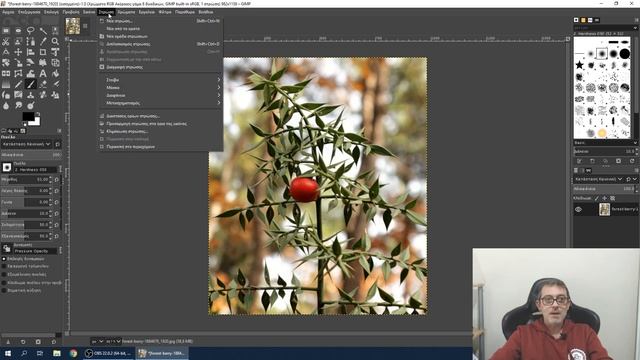This screenshot has height=360, width=640.
Task: Open the brush editor from brushes panel
Action: coord(579,161)
